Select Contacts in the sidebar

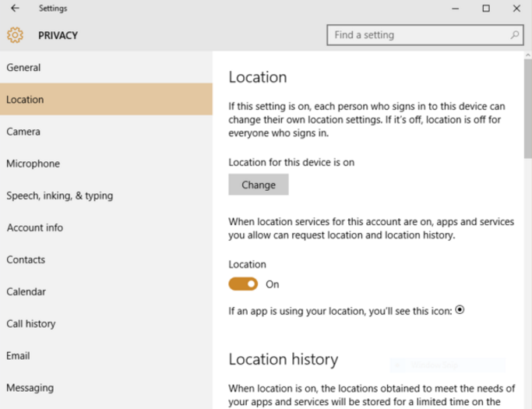[x=106, y=259]
